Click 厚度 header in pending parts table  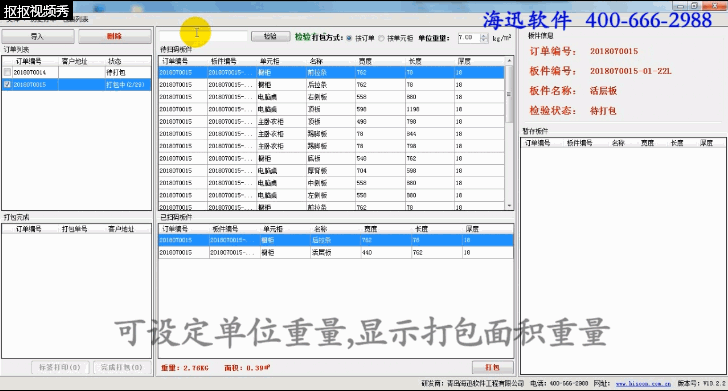point(464,61)
